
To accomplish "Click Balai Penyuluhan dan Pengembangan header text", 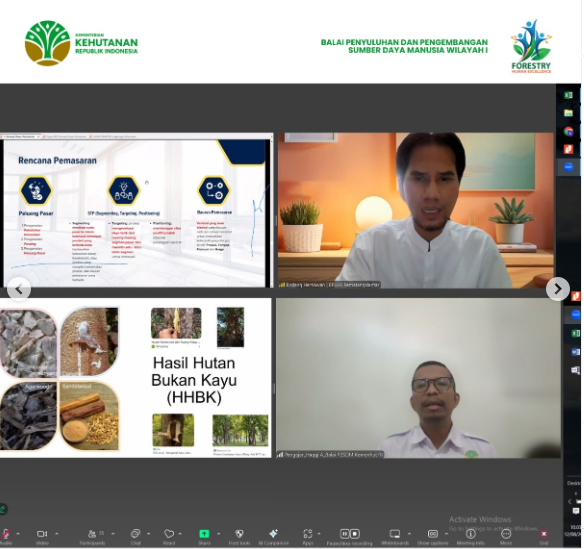I will pyautogui.click(x=404, y=46).
